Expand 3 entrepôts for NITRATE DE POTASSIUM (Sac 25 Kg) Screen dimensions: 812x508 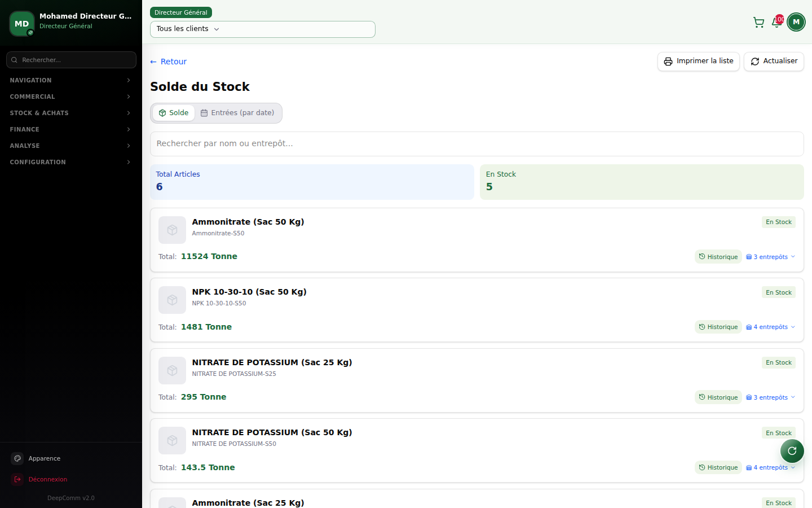click(770, 397)
